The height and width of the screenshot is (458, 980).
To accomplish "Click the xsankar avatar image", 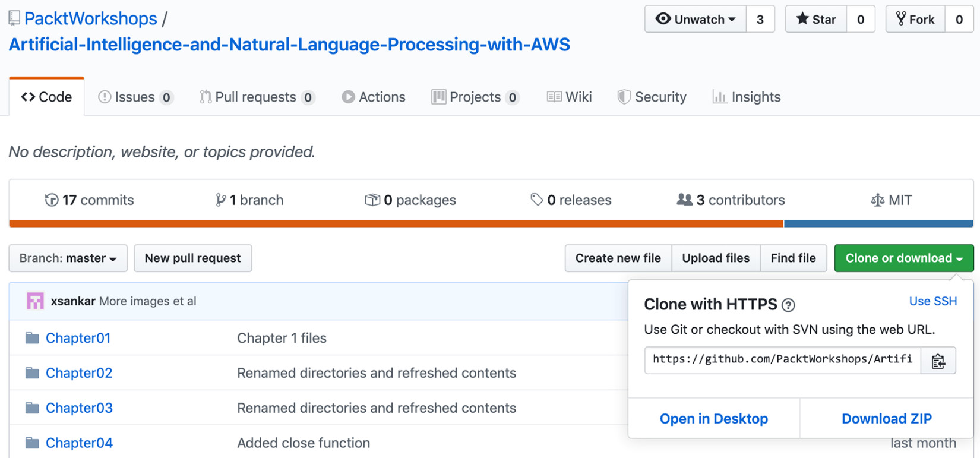I will coord(35,301).
